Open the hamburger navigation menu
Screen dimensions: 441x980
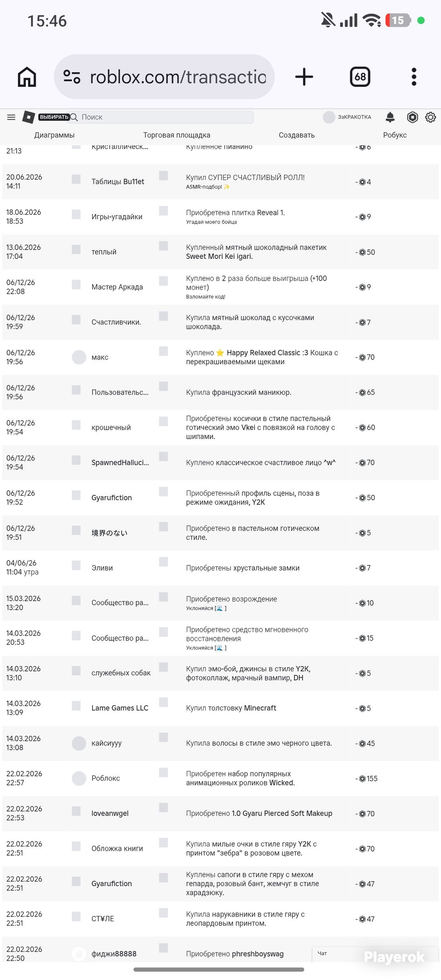(11, 117)
